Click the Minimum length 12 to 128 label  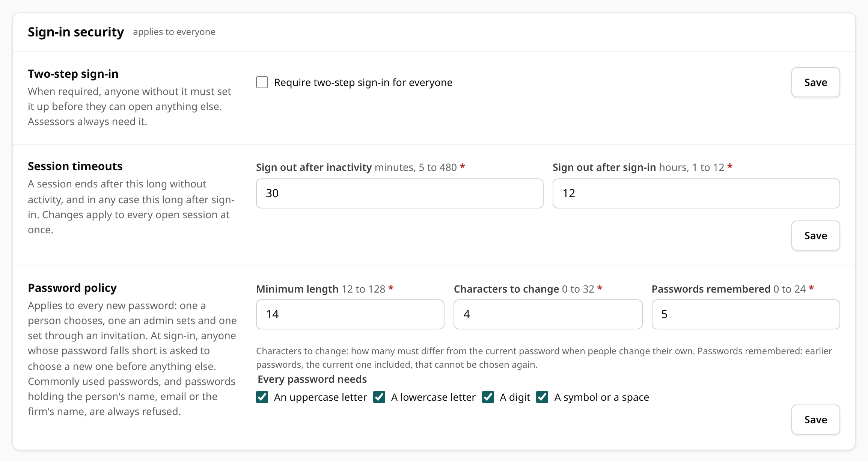tap(325, 289)
